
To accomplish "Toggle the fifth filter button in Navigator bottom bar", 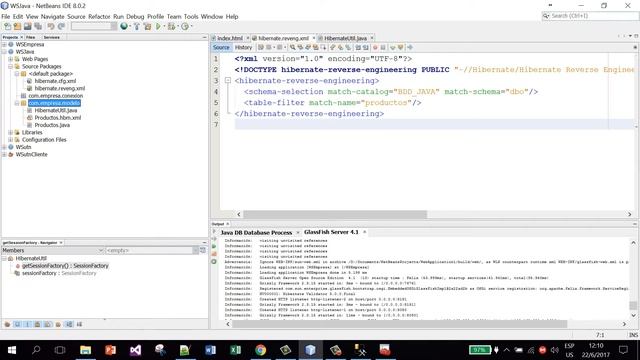I will [x=48, y=324].
